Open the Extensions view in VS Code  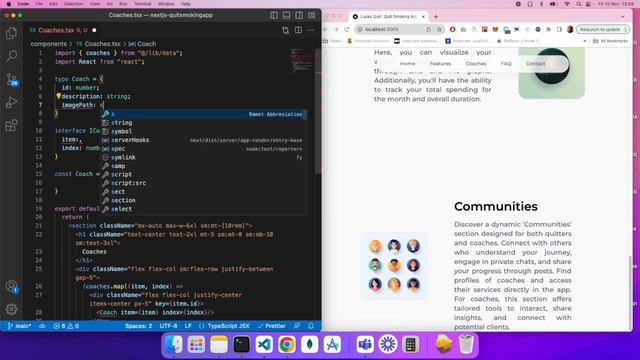pyautogui.click(x=11, y=125)
